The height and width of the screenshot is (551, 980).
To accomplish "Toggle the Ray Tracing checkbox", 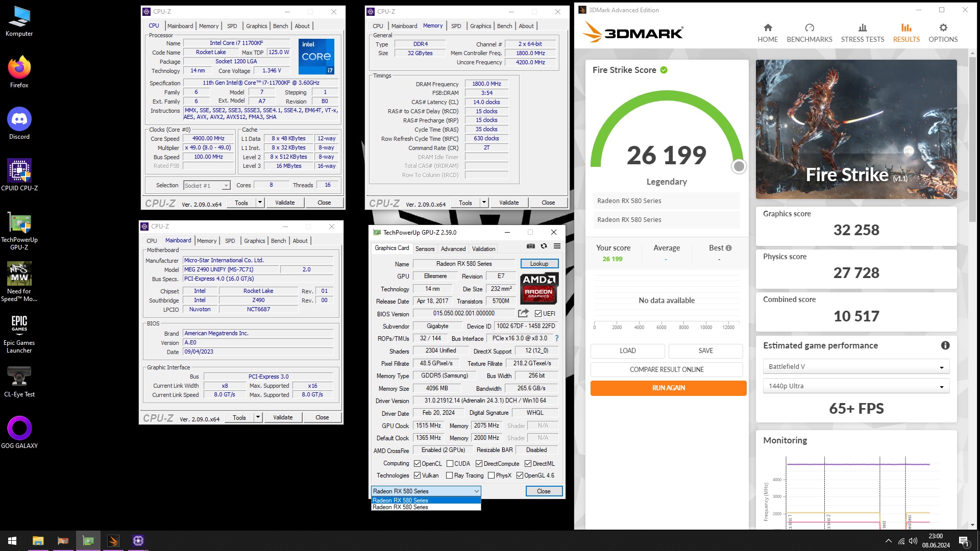I will click(x=449, y=475).
